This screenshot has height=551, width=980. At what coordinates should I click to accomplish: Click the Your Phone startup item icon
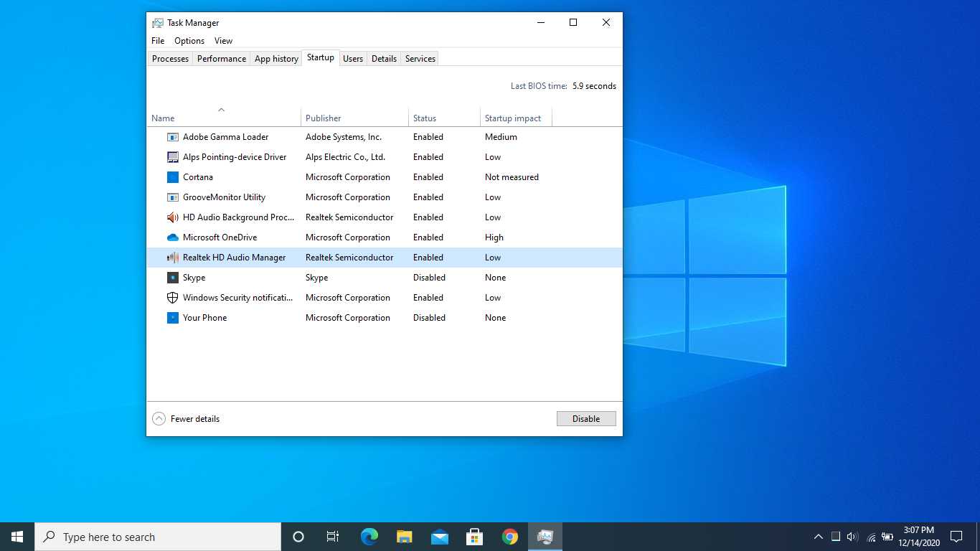point(172,318)
